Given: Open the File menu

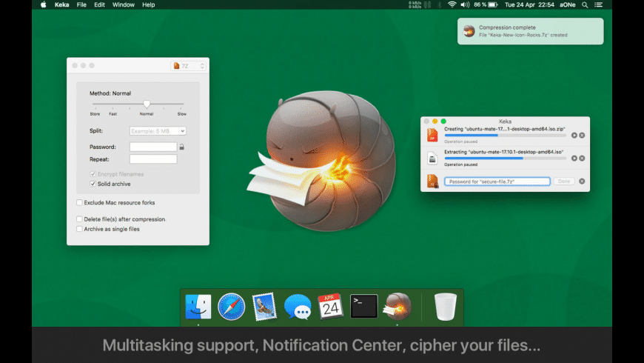Looking at the screenshot, I should click(x=81, y=5).
